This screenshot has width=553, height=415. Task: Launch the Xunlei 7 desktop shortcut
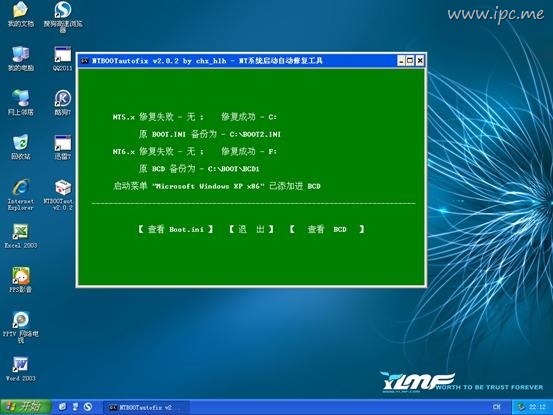[62, 146]
